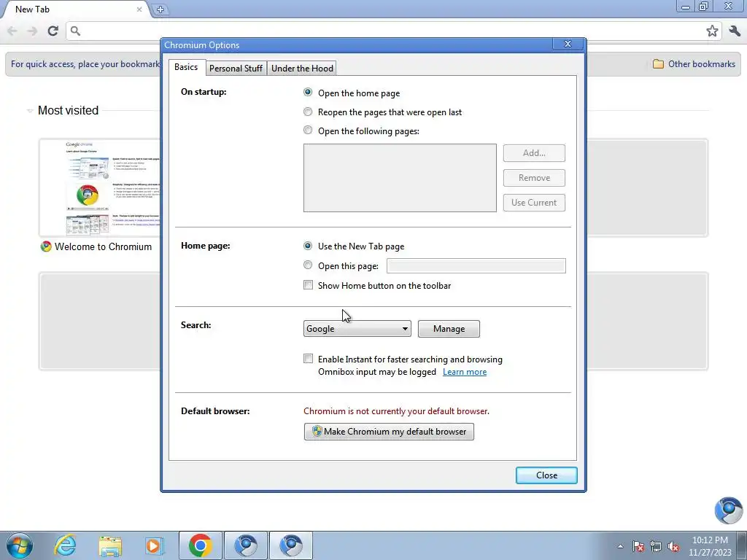The width and height of the screenshot is (747, 560).
Task: Click the second Chromium taskbar icon
Action: (291, 545)
